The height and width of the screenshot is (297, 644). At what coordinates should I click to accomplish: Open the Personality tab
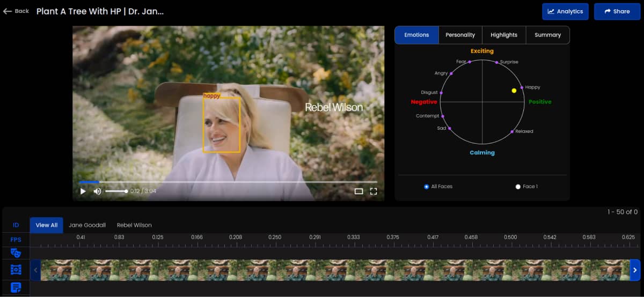(460, 35)
